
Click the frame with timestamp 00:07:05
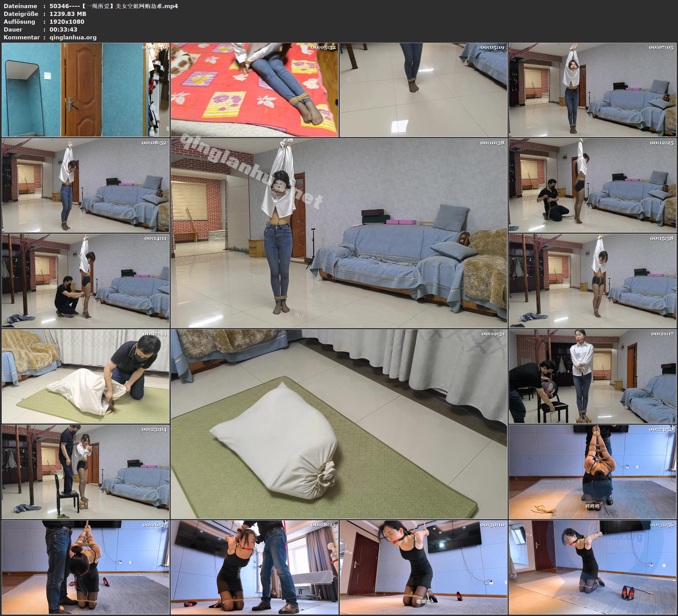[x=592, y=90]
